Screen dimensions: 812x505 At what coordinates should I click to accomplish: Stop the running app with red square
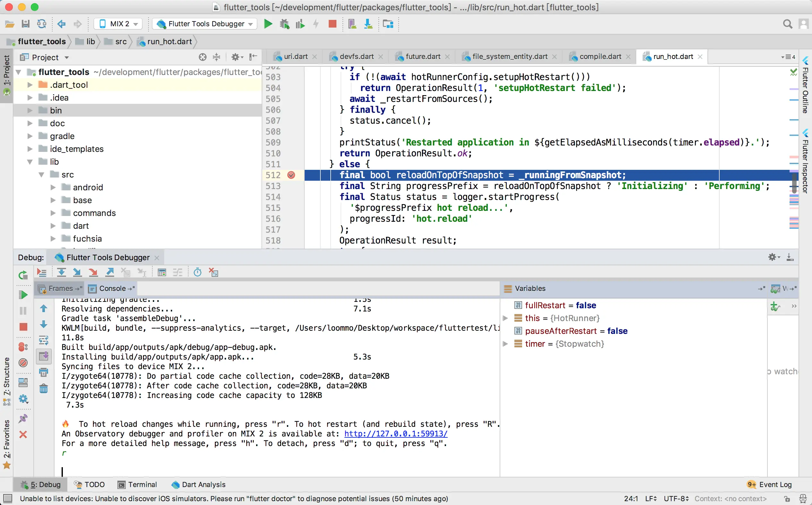[332, 24]
